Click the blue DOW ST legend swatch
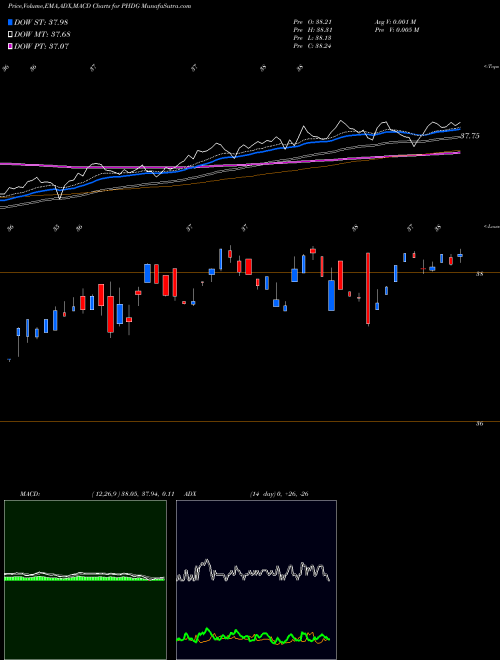 click(10, 22)
